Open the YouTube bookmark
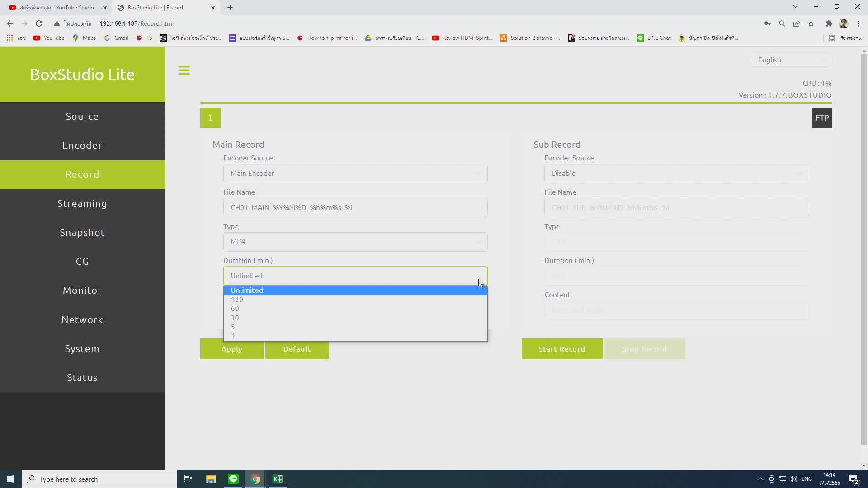 tap(49, 38)
